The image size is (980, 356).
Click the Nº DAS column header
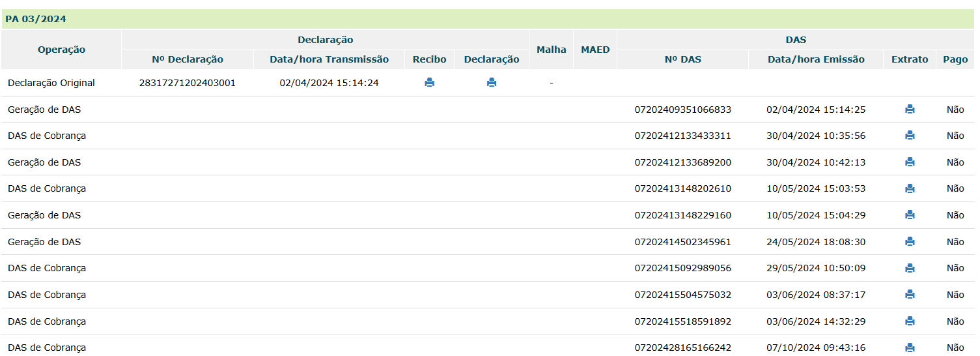click(683, 59)
